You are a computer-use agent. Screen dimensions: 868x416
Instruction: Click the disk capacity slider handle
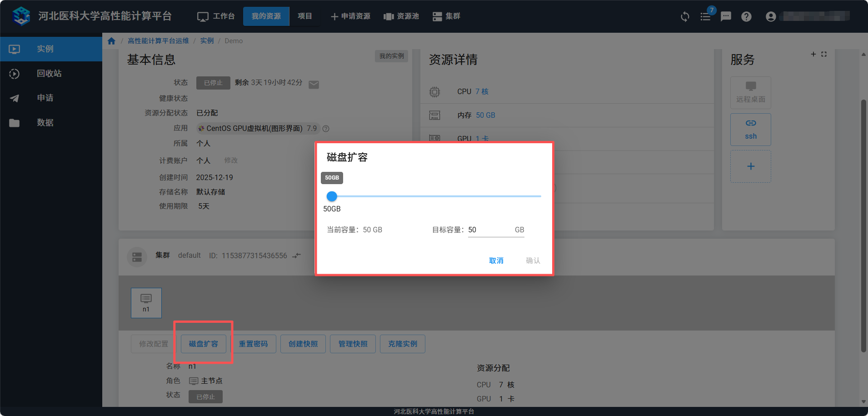(332, 196)
